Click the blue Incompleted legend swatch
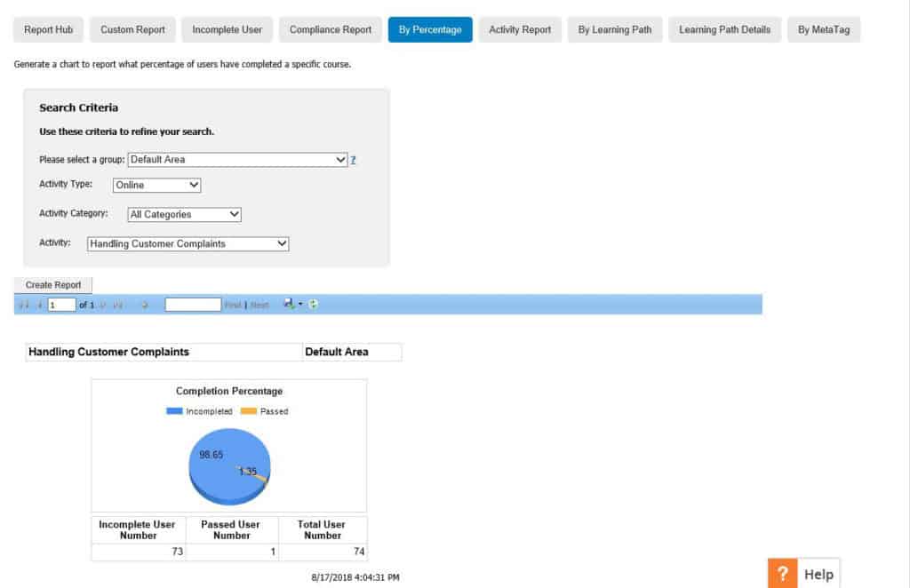Image resolution: width=910 pixels, height=588 pixels. click(x=174, y=411)
